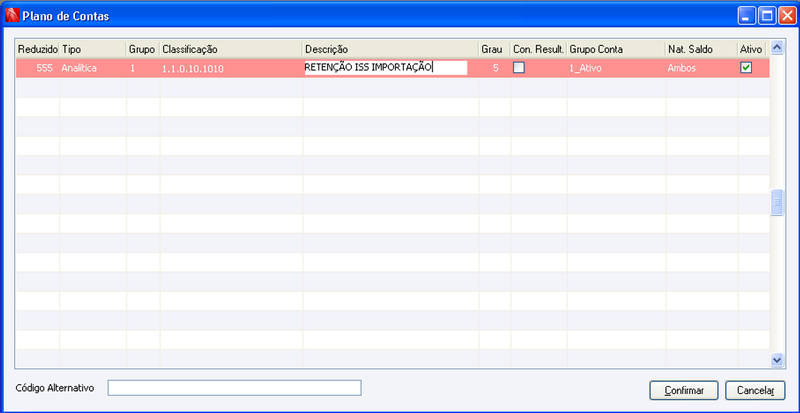
Task: Select the 1_Ativo Grupo Conta cell
Action: 616,68
